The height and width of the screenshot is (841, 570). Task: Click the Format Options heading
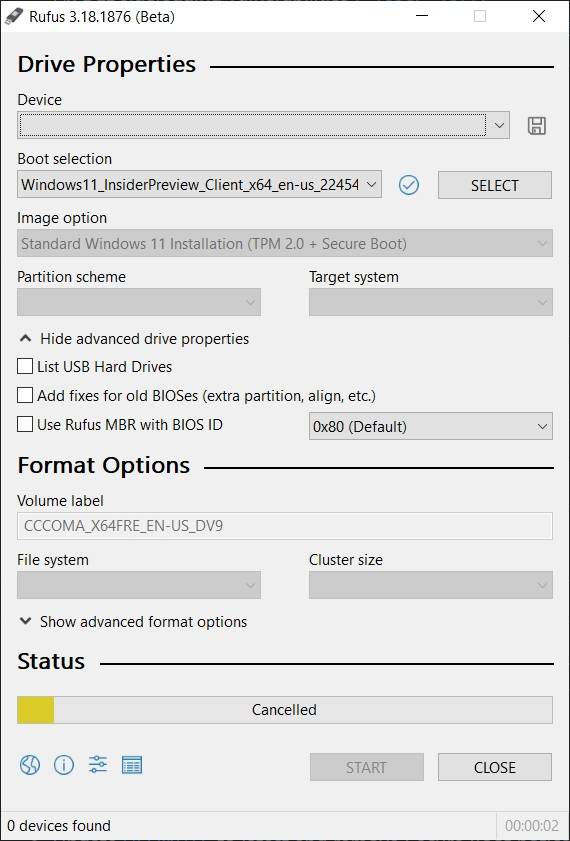(103, 465)
